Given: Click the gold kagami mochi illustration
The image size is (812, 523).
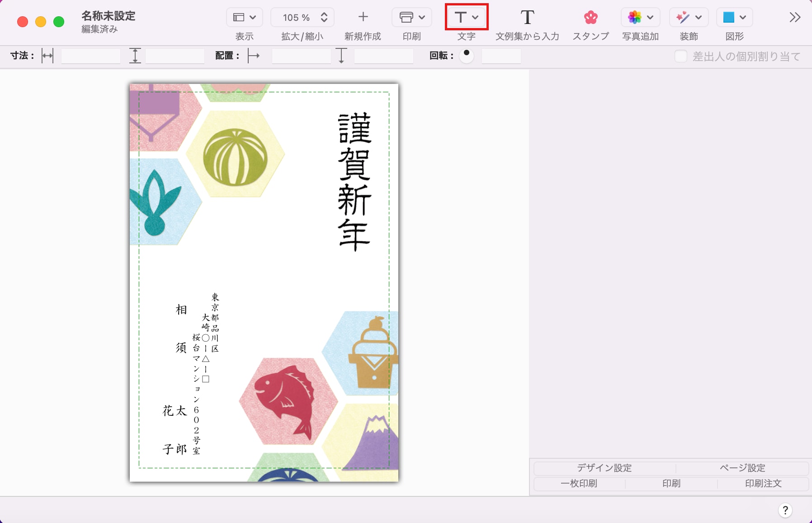Looking at the screenshot, I should [373, 353].
